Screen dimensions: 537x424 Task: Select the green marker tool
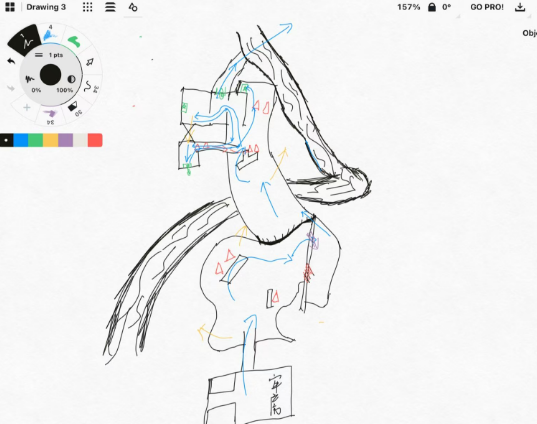pyautogui.click(x=74, y=41)
